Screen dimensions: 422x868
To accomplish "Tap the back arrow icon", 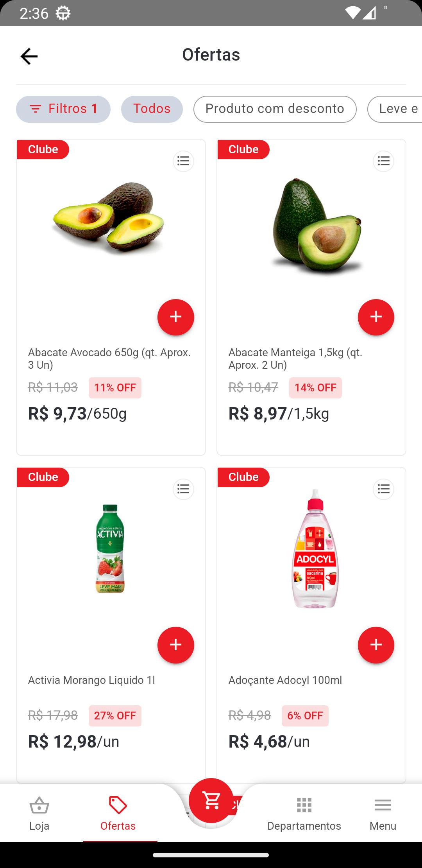I will [29, 56].
